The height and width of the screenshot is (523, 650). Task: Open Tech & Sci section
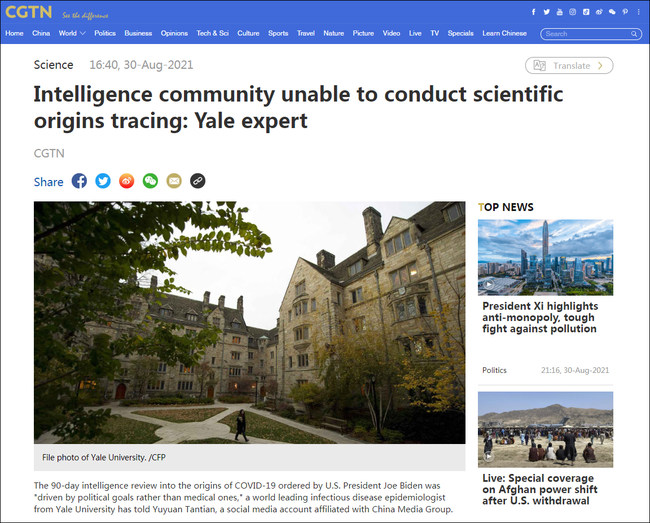213,33
